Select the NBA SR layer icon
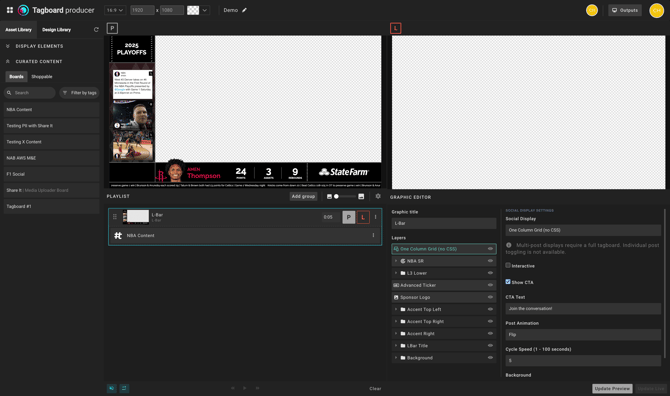The width and height of the screenshot is (670, 396). 403,261
